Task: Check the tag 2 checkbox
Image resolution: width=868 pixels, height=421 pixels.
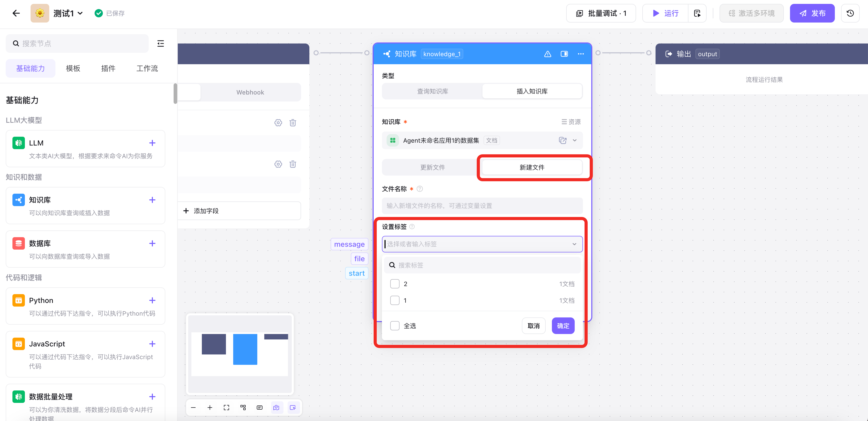Action: click(x=395, y=284)
